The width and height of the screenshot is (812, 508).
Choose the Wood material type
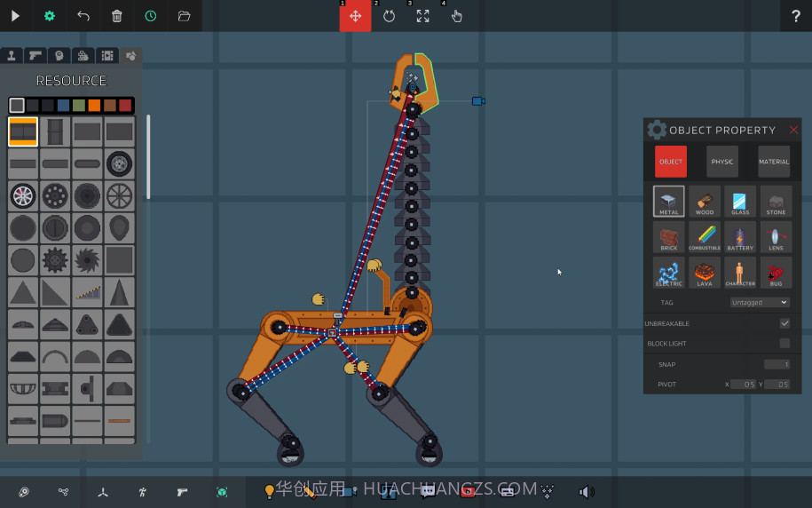[x=705, y=201]
